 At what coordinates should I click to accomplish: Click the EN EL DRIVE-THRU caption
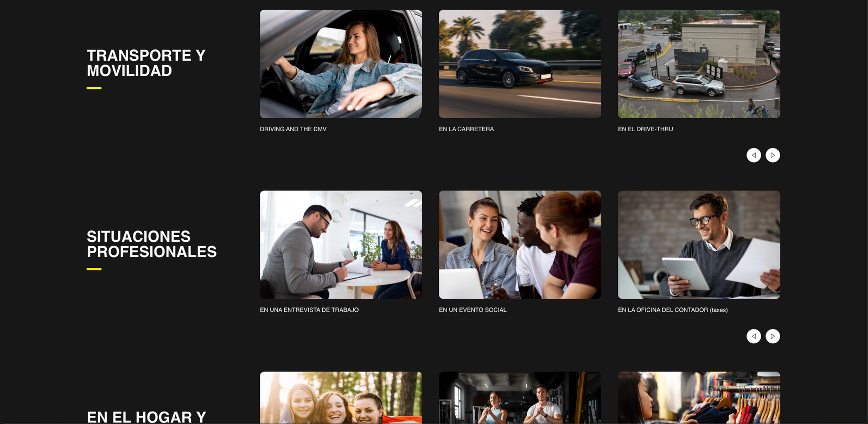(x=646, y=129)
